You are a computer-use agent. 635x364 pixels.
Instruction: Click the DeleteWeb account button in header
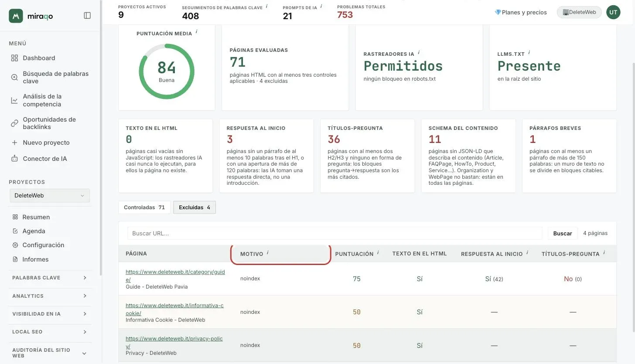point(579,12)
